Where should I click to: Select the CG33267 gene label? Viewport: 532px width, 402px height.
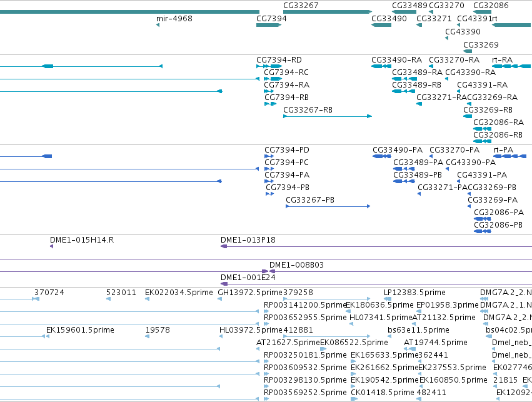(301, 6)
